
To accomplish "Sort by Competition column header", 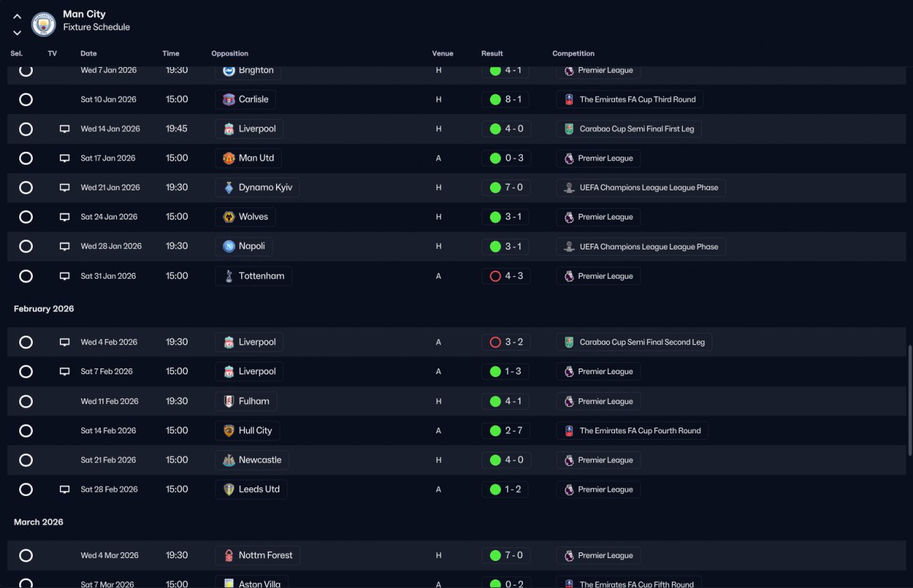I will point(573,53).
